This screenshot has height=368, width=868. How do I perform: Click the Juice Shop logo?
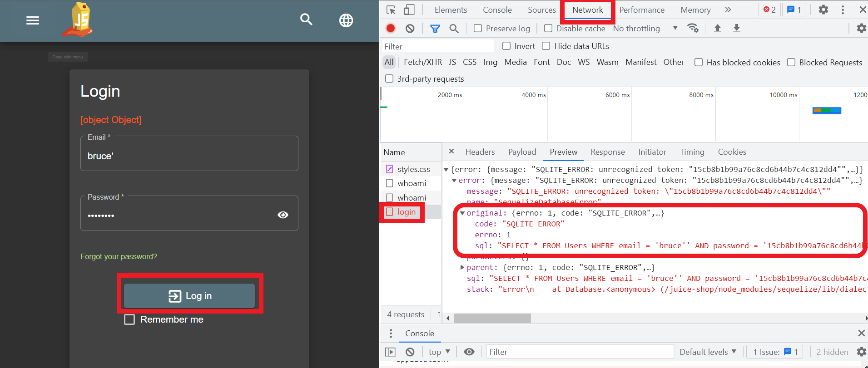coord(78,20)
